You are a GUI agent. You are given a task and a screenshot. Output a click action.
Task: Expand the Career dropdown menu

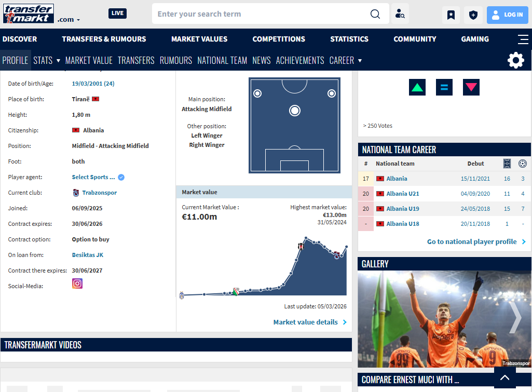pyautogui.click(x=345, y=60)
